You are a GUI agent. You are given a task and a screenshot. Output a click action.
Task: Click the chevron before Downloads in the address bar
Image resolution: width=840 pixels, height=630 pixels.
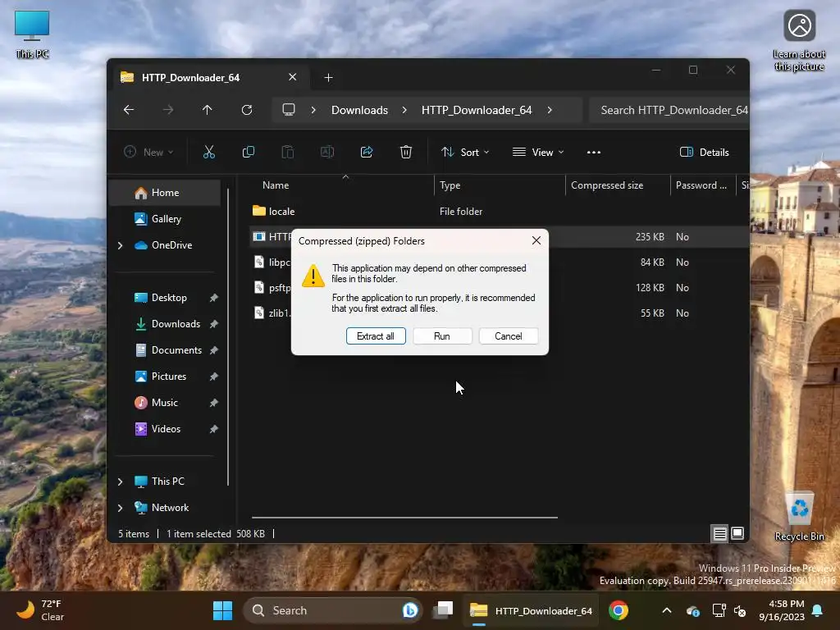(313, 110)
